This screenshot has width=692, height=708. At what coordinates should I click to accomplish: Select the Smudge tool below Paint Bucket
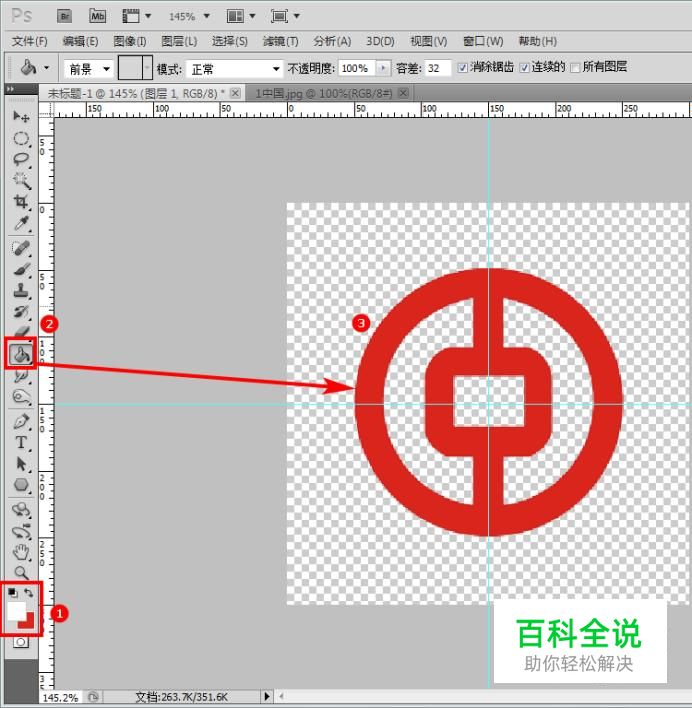point(21,376)
